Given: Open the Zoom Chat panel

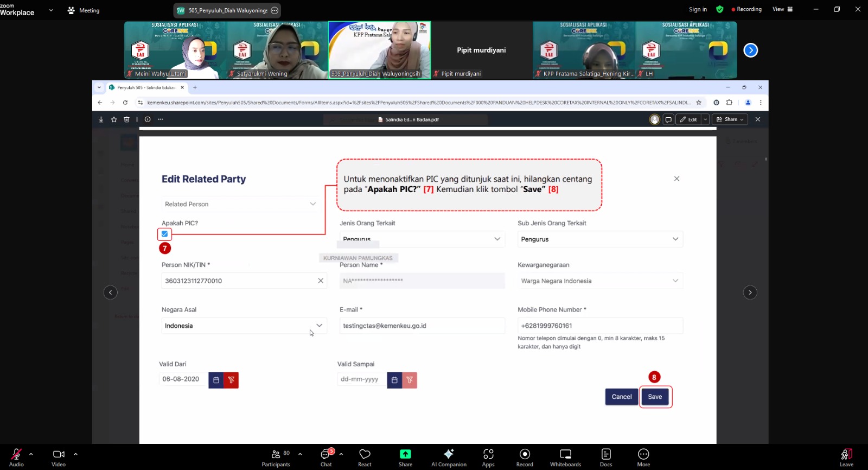Looking at the screenshot, I should (326, 457).
